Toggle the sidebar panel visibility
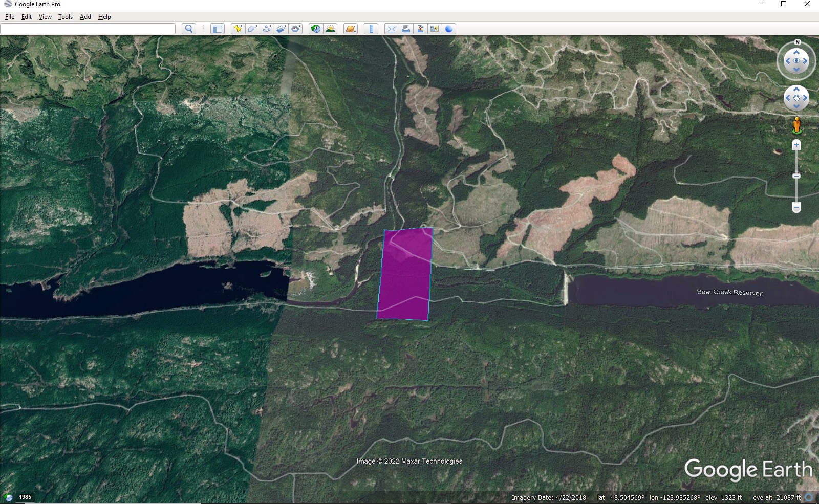The height and width of the screenshot is (504, 819). click(x=218, y=29)
